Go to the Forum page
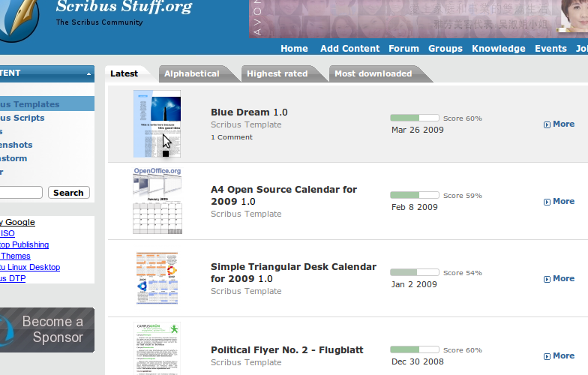The image size is (588, 375). click(x=403, y=49)
